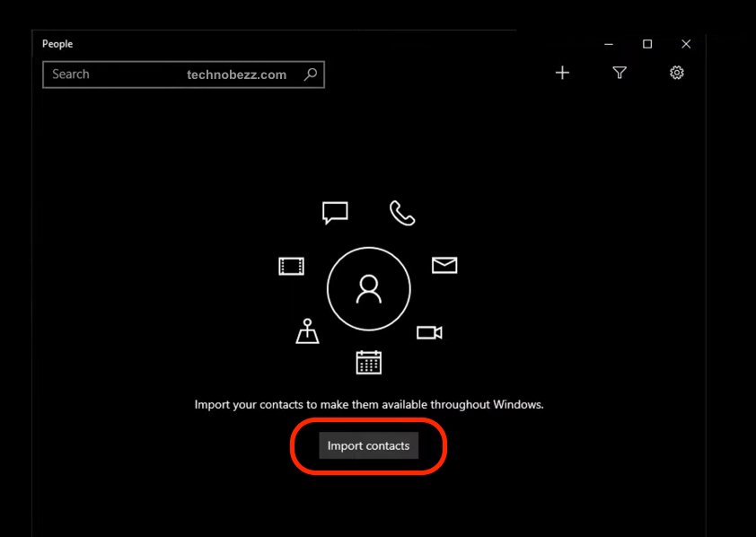
Task: Minimize the People window
Action: click(609, 44)
